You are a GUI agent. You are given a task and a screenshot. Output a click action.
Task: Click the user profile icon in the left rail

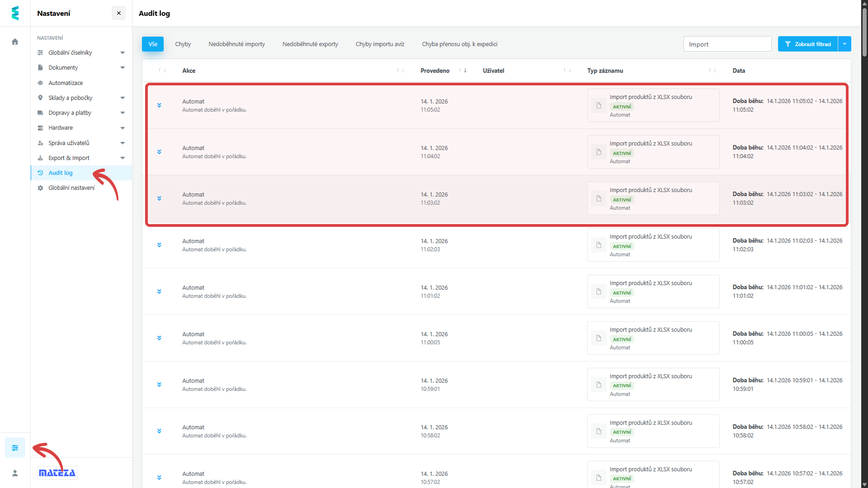(15, 473)
